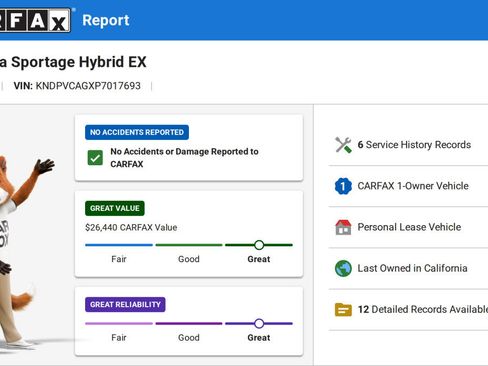Click the GREAT RELIABILITY badge

(x=125, y=305)
